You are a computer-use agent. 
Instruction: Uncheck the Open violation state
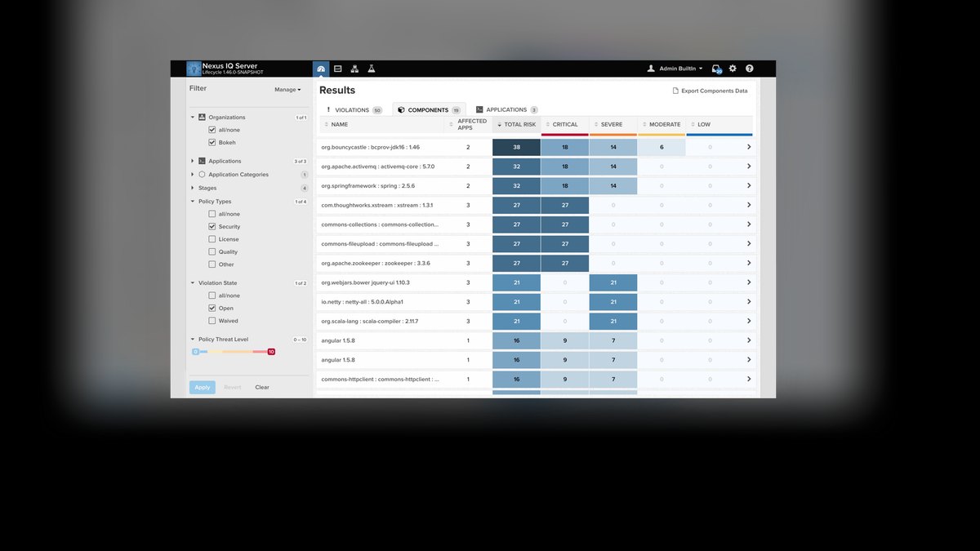coord(212,308)
